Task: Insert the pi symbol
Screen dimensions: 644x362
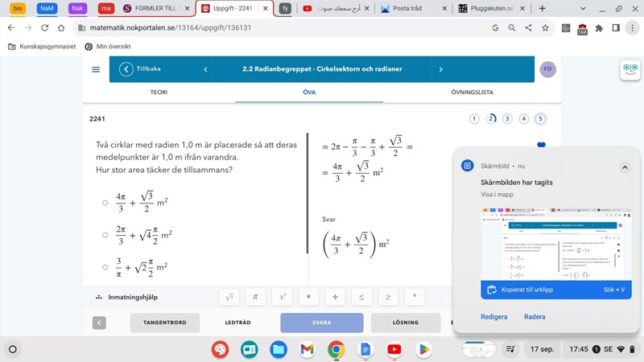Action: 255,297
